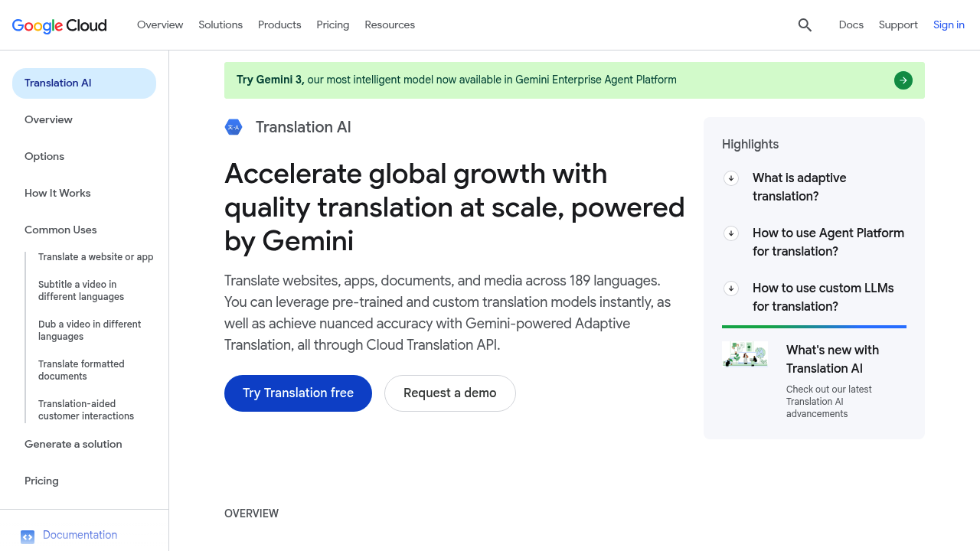The width and height of the screenshot is (980, 551).
Task: Open the Products top menu
Action: [x=279, y=25]
